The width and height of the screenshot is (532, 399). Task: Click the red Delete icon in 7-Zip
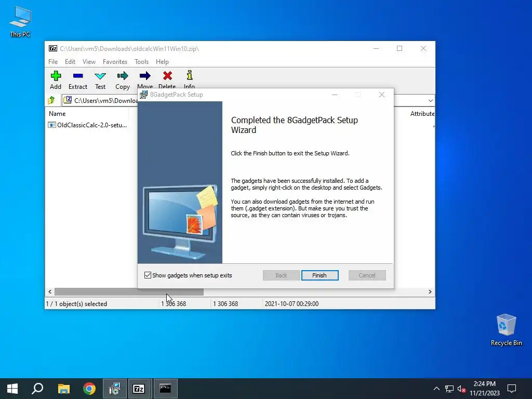(x=167, y=76)
